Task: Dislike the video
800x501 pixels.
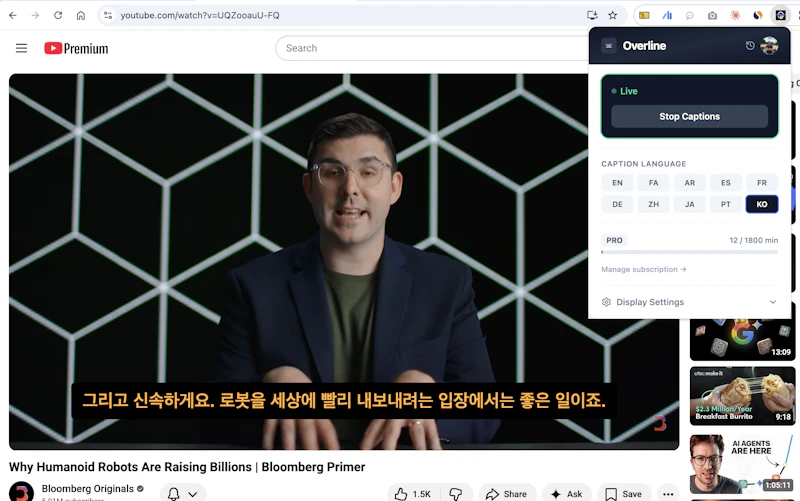Action: tap(456, 494)
